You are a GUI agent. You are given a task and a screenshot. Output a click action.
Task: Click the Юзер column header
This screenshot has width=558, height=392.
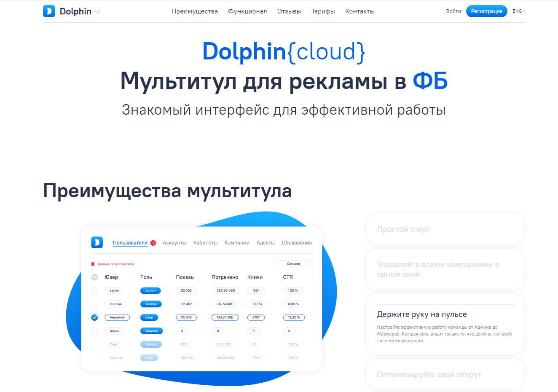click(x=111, y=277)
